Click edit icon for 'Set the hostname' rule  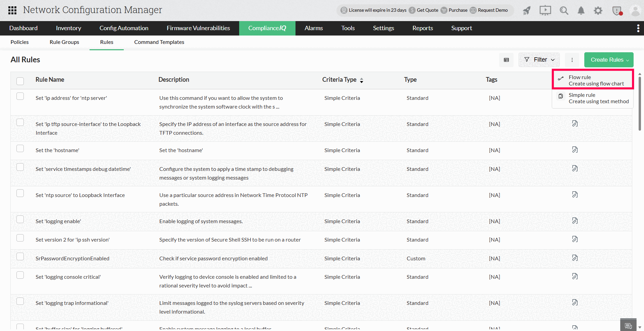(x=575, y=150)
